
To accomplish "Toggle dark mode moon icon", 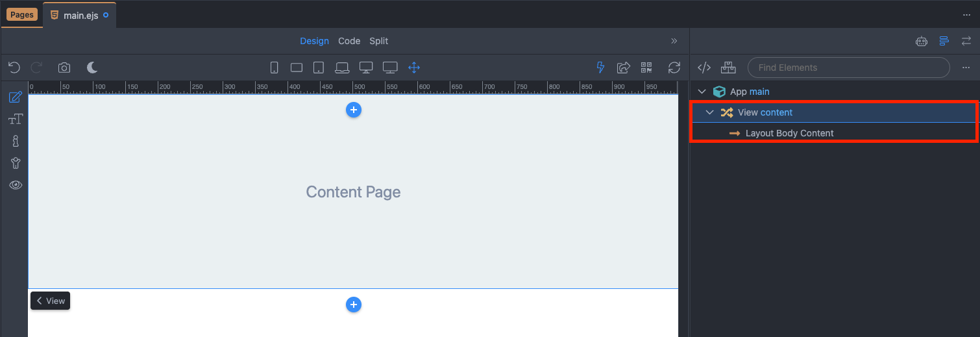I will (x=92, y=68).
